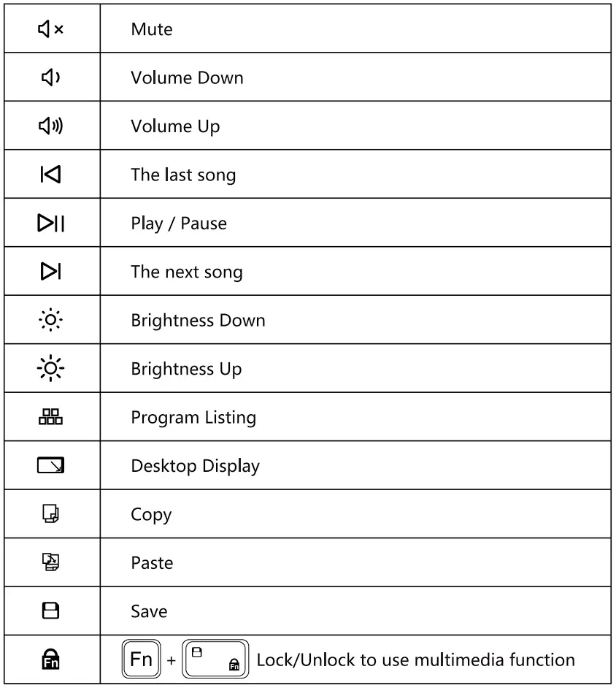616x688 pixels.
Task: Click the Fn lock icon in first column
Action: click(50, 660)
